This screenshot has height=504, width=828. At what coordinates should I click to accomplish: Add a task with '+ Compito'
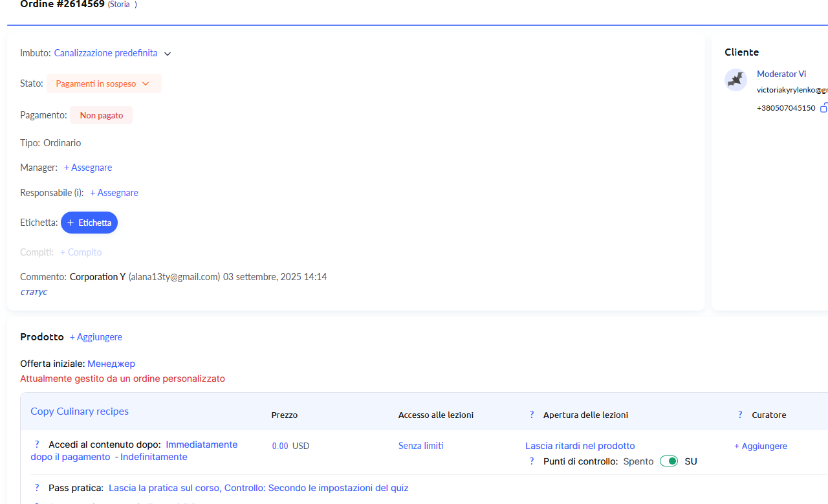[x=81, y=252]
